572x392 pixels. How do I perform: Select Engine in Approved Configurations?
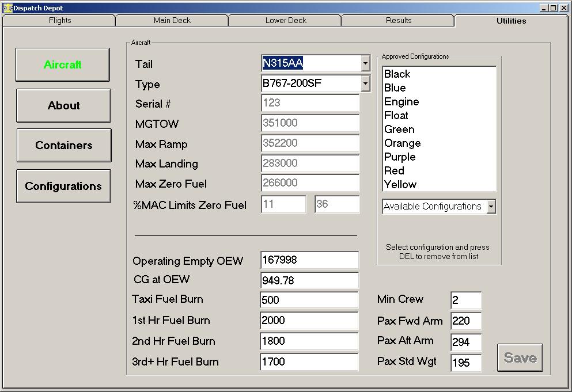pos(439,102)
